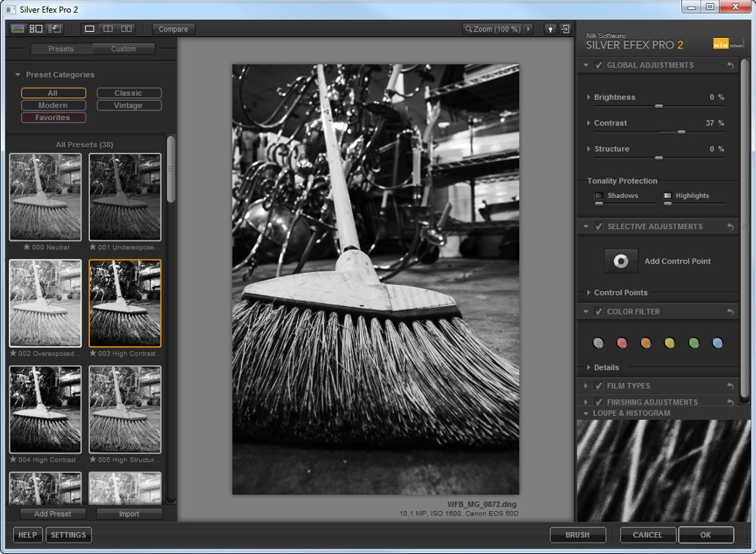
Task: Collapse the Selective Adjustments section
Action: 586,227
